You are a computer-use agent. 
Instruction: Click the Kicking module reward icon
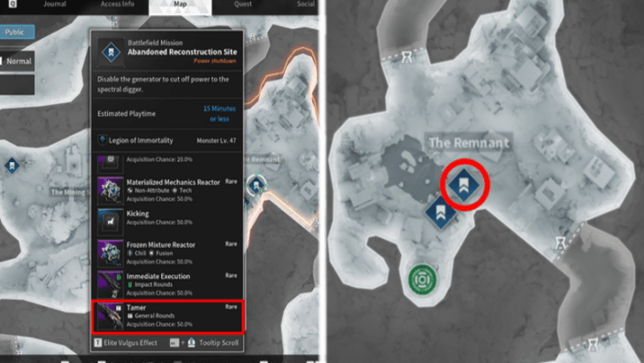coord(111,220)
